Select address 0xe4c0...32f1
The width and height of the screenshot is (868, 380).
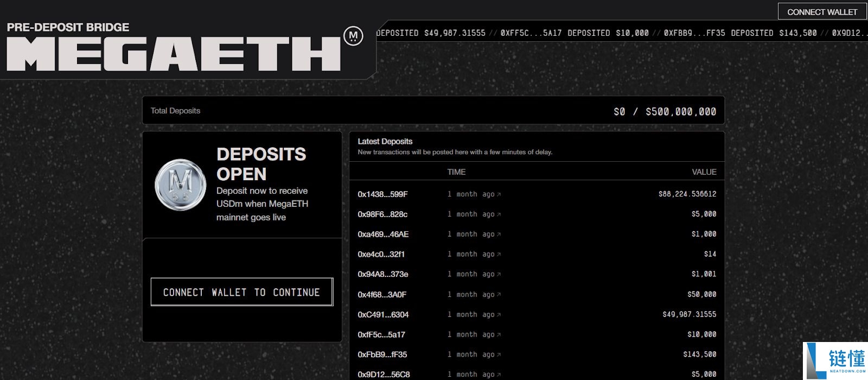(x=381, y=254)
